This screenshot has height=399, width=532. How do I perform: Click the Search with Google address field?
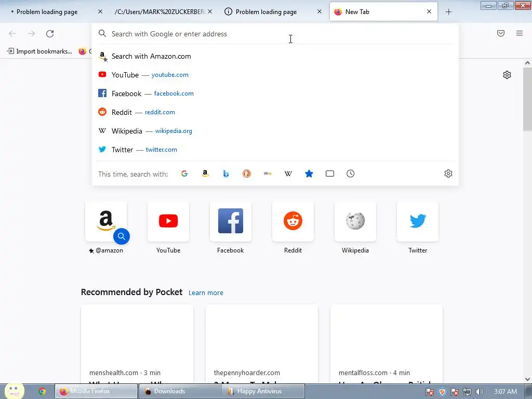pos(275,34)
